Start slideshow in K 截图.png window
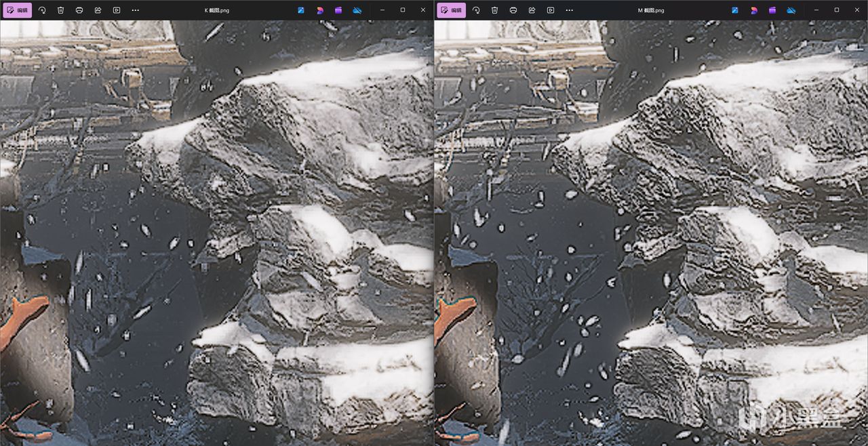The image size is (868, 446). pyautogui.click(x=117, y=10)
